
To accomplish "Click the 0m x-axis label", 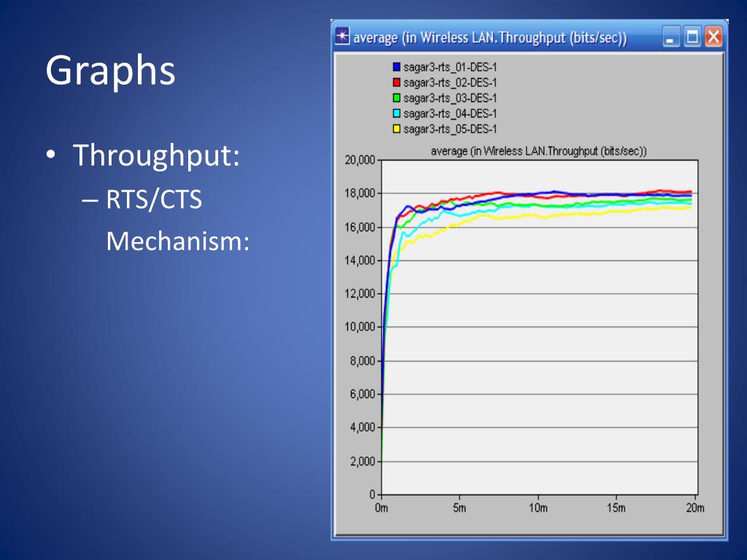I will (381, 508).
